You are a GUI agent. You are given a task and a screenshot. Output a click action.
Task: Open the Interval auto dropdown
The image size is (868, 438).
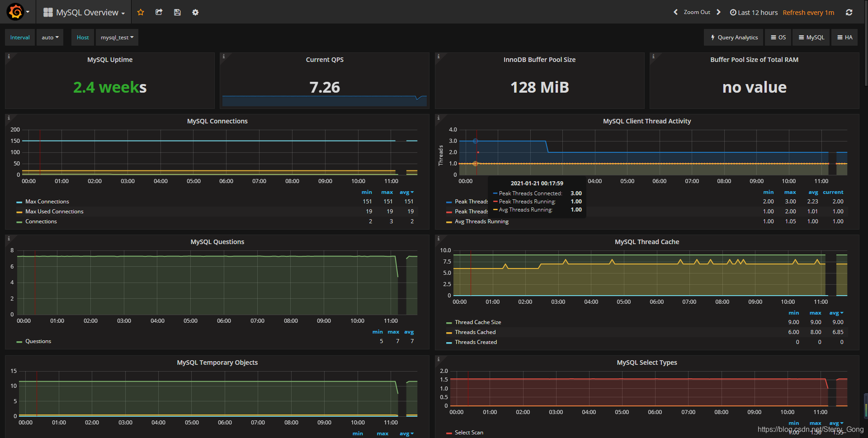[x=50, y=38]
